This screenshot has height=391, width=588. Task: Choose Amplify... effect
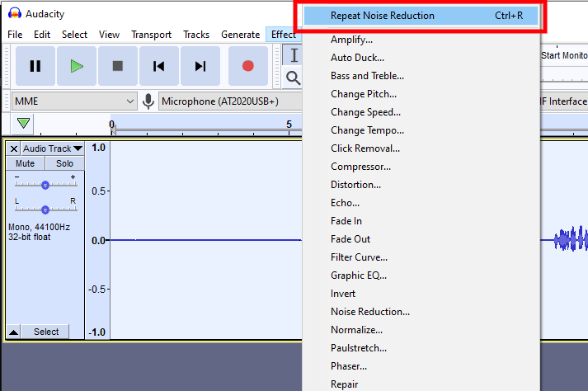(421, 40)
